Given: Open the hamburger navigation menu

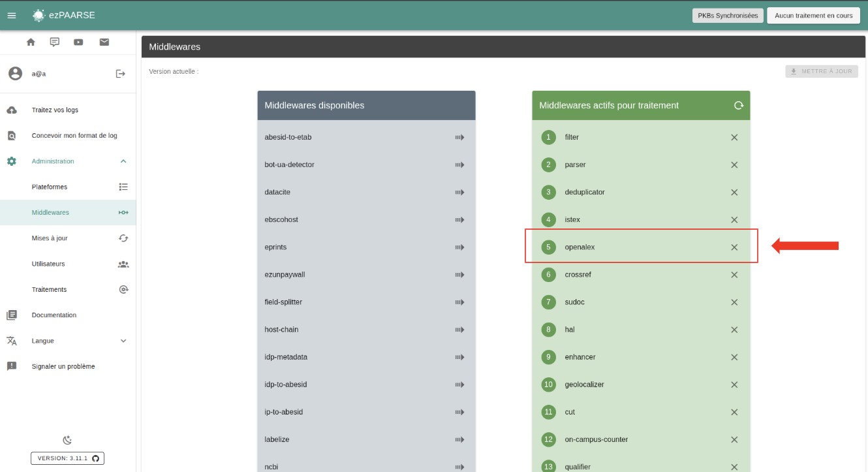Looking at the screenshot, I should coord(11,16).
